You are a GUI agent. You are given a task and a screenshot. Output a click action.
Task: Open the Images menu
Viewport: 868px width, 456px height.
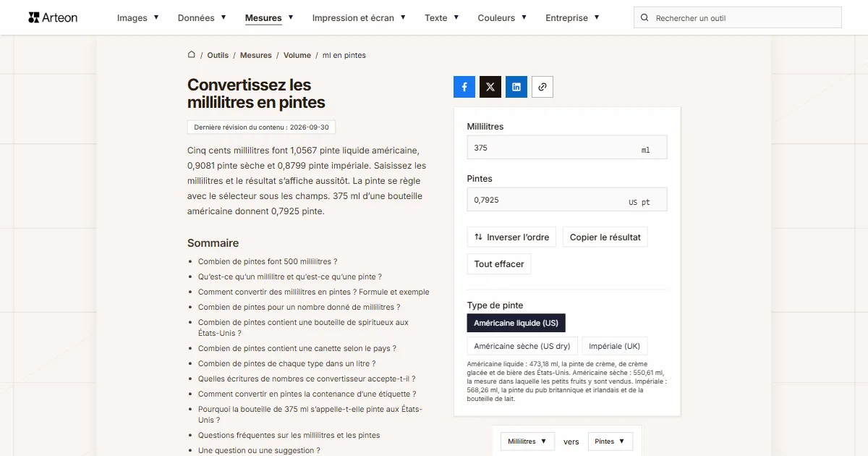tap(137, 17)
